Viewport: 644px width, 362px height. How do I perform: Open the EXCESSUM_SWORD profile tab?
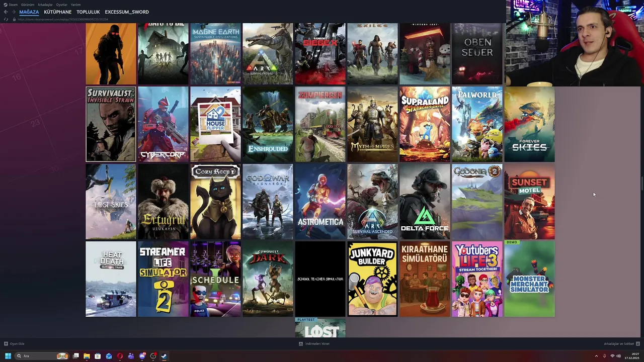127,12
